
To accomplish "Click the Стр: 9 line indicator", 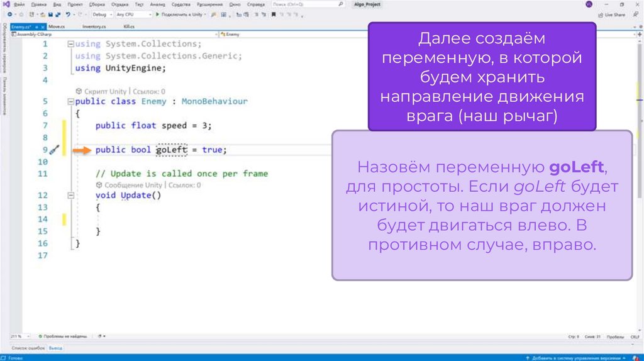I will tap(574, 336).
